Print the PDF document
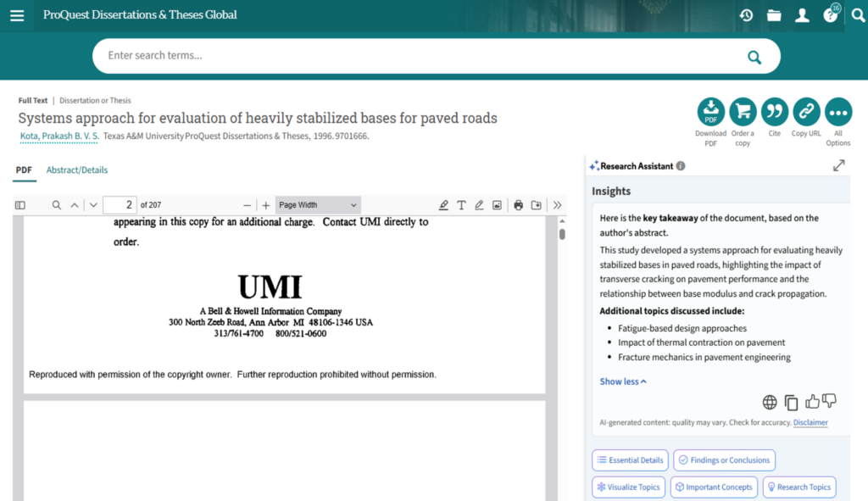Image resolution: width=868 pixels, height=501 pixels. (x=518, y=205)
